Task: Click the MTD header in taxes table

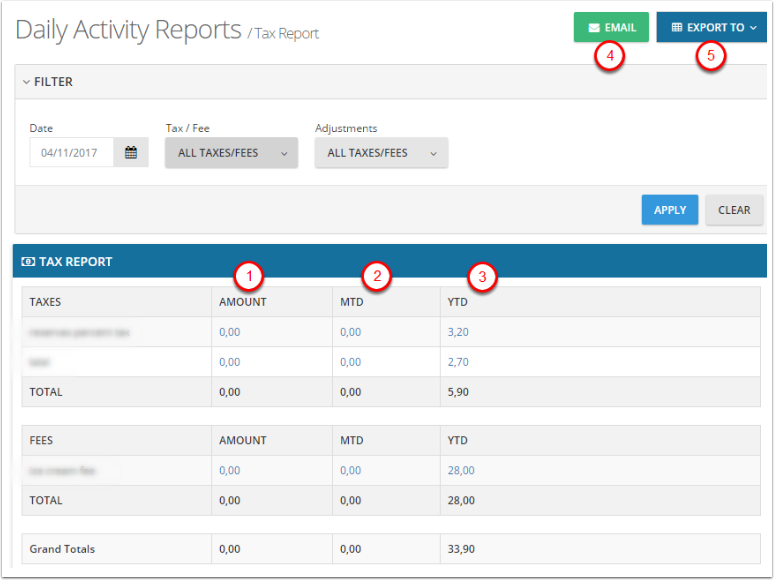Action: 351,302
